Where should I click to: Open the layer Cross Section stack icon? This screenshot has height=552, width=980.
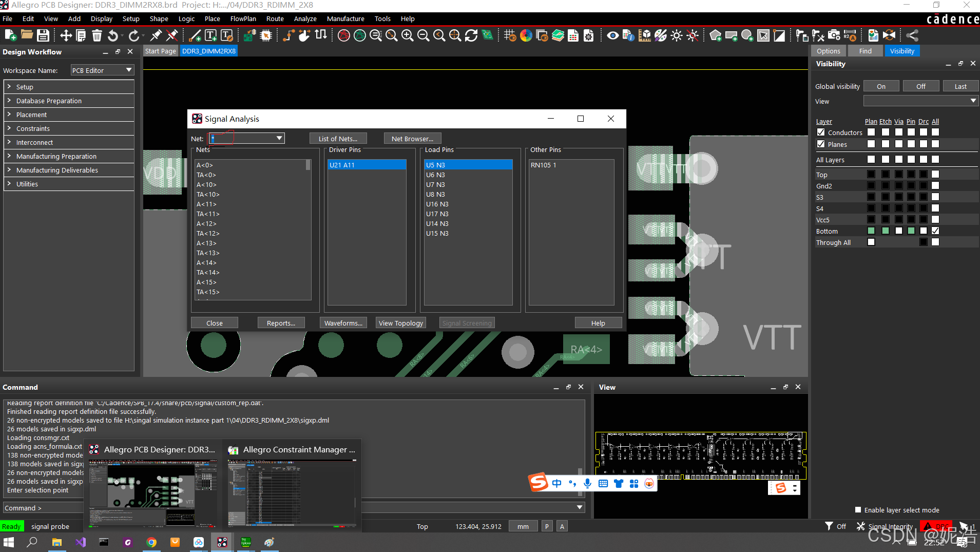coord(558,35)
